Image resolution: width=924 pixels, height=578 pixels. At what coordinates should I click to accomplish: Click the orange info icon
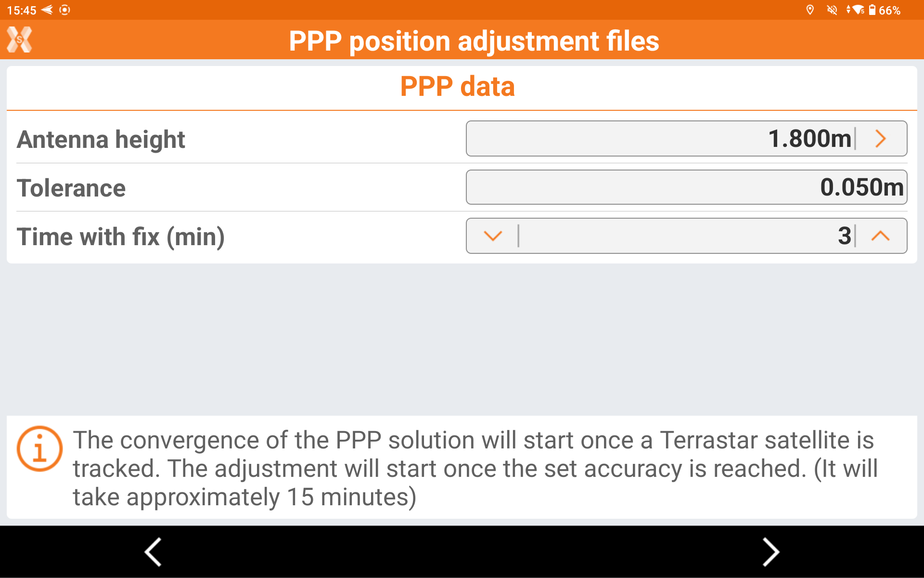pyautogui.click(x=39, y=449)
